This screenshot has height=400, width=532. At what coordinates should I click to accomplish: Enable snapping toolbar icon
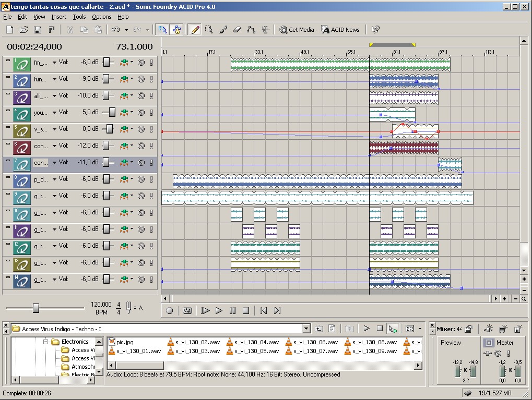[162, 30]
